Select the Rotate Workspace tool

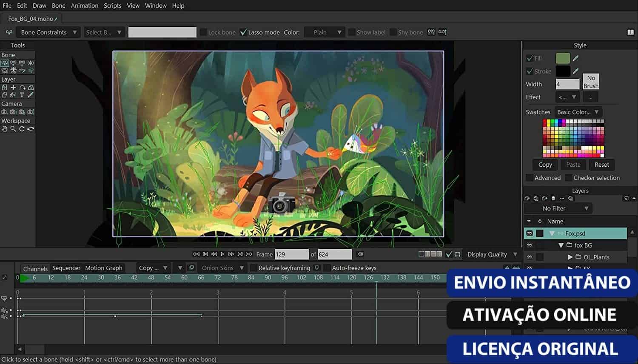pos(22,129)
